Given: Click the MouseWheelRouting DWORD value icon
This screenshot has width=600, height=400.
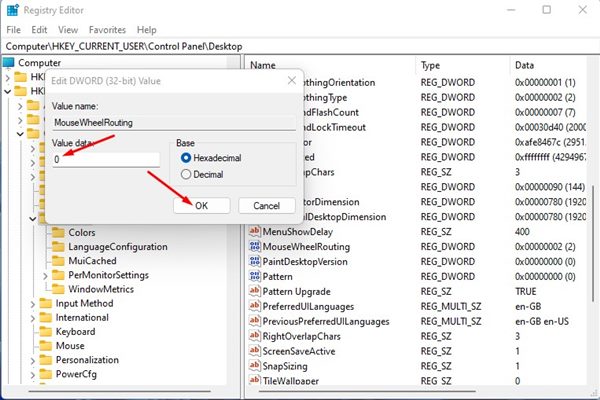Looking at the screenshot, I should click(254, 246).
